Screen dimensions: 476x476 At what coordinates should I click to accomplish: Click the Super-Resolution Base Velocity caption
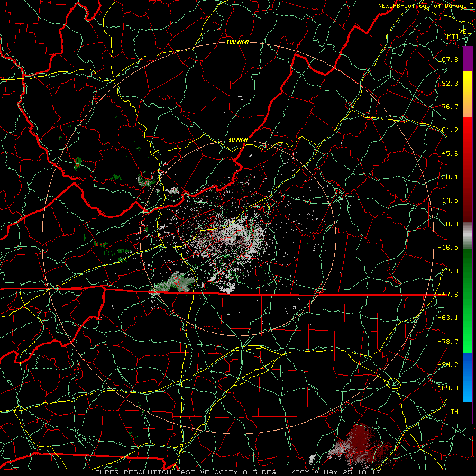tap(238, 472)
